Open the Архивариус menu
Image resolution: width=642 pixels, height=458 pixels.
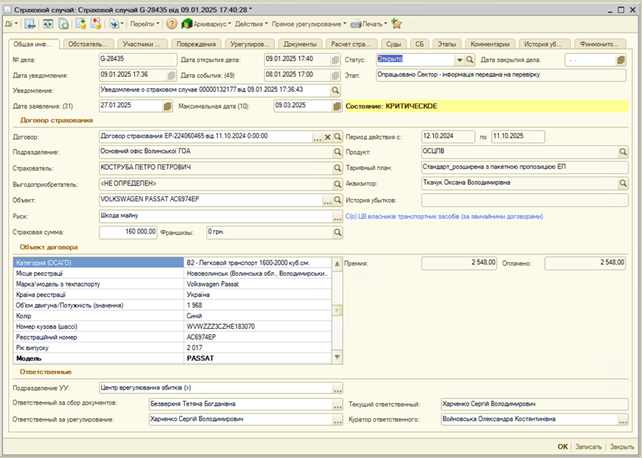click(x=206, y=24)
